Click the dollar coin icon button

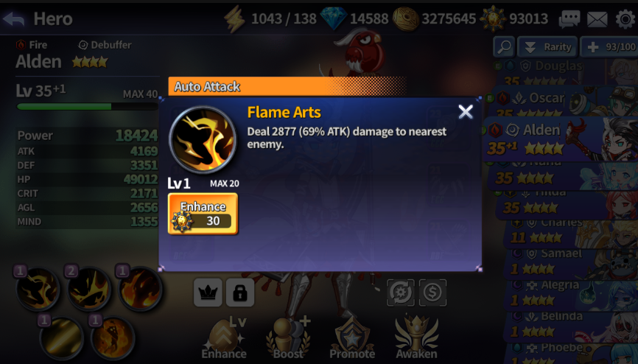432,293
